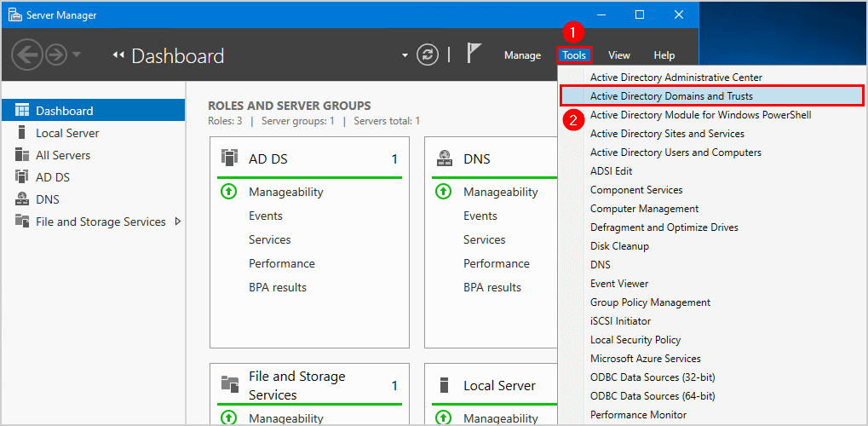Click the Local Server tile title

coord(499,386)
